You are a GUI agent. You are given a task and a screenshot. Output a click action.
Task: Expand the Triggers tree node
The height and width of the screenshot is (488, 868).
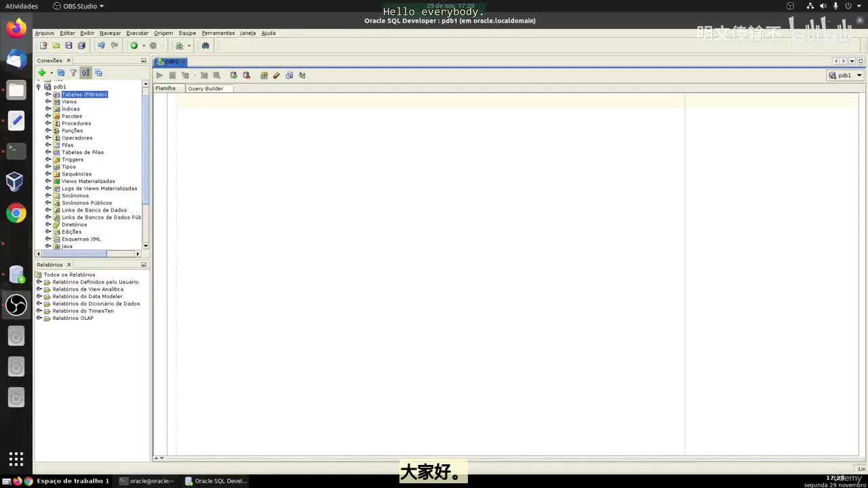(48, 159)
